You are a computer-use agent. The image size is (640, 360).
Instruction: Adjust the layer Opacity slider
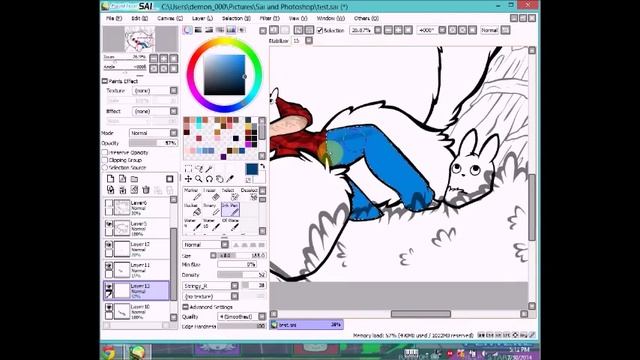point(153,143)
